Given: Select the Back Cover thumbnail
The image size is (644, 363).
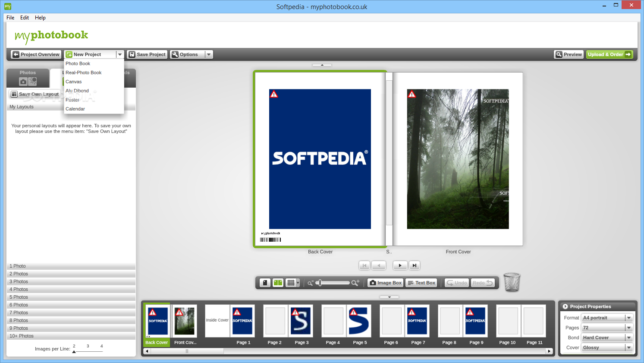Looking at the screenshot, I should point(157,321).
